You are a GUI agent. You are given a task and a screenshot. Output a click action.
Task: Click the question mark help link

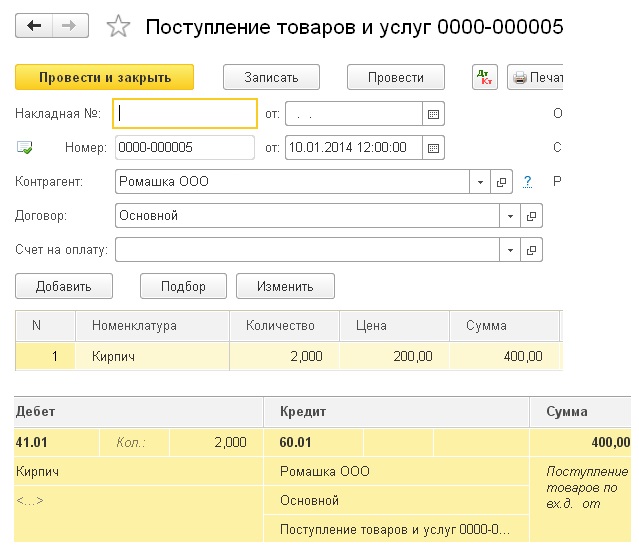527,181
